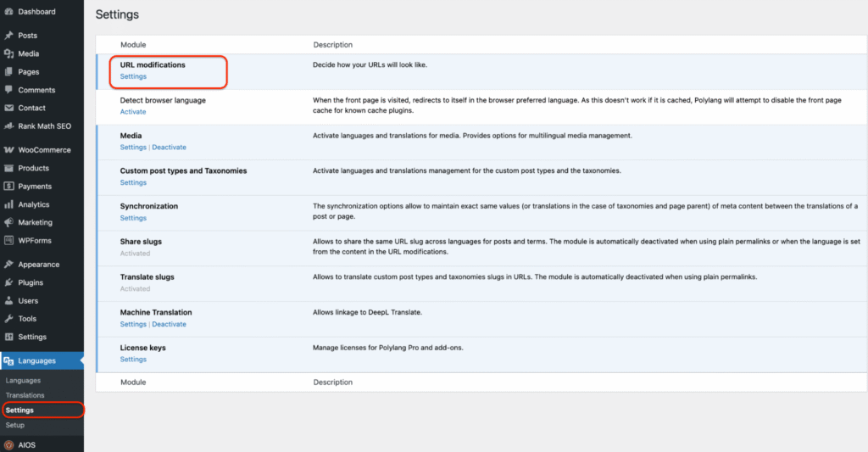Open Settings under Machine Translation
Viewport: 868px width, 452px height.
[133, 325]
